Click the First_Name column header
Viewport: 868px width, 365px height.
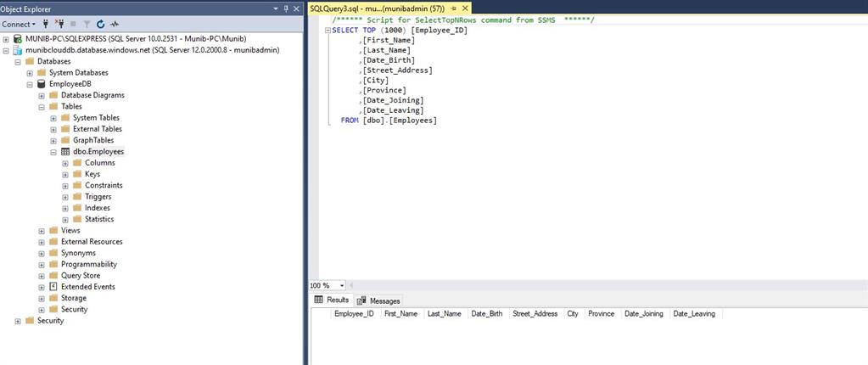point(401,314)
